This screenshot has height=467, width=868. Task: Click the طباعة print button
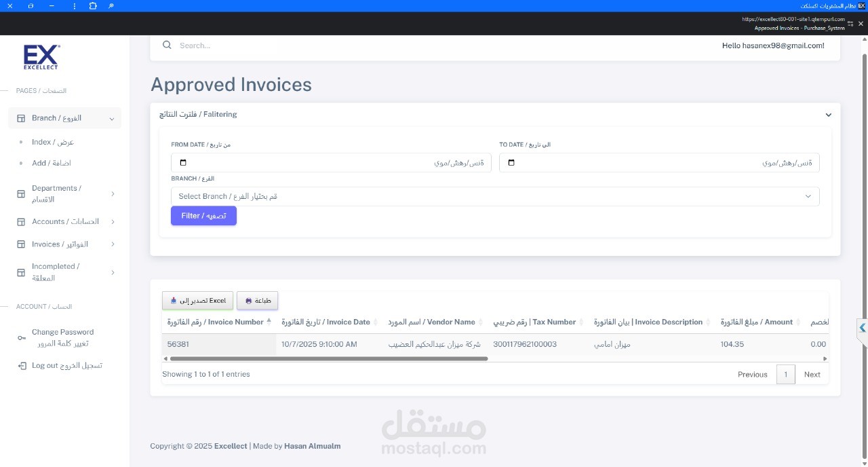(258, 301)
